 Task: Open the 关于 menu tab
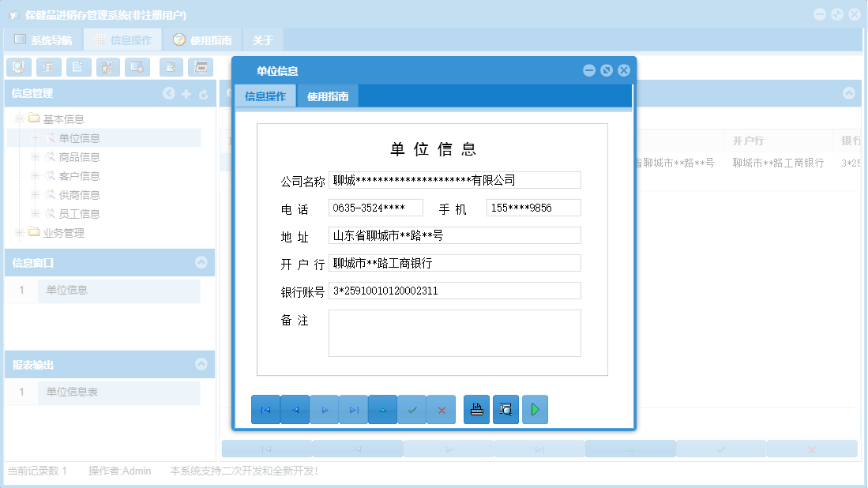[x=261, y=38]
